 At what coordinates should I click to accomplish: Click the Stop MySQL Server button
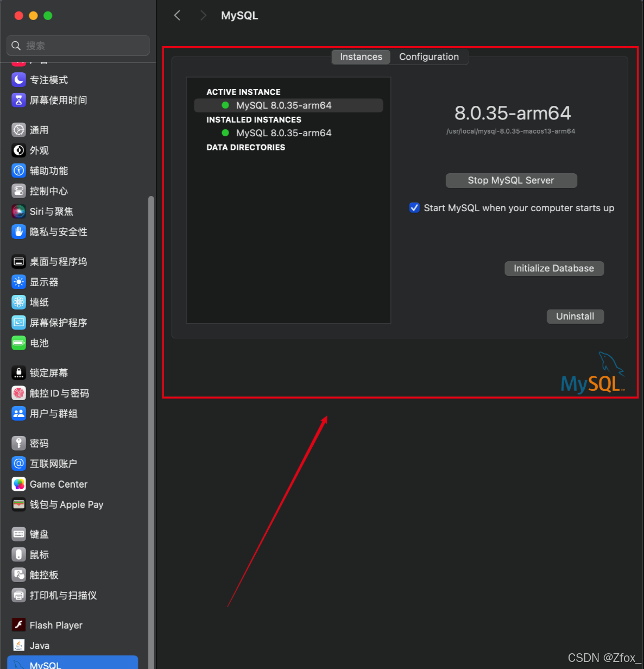coord(511,180)
